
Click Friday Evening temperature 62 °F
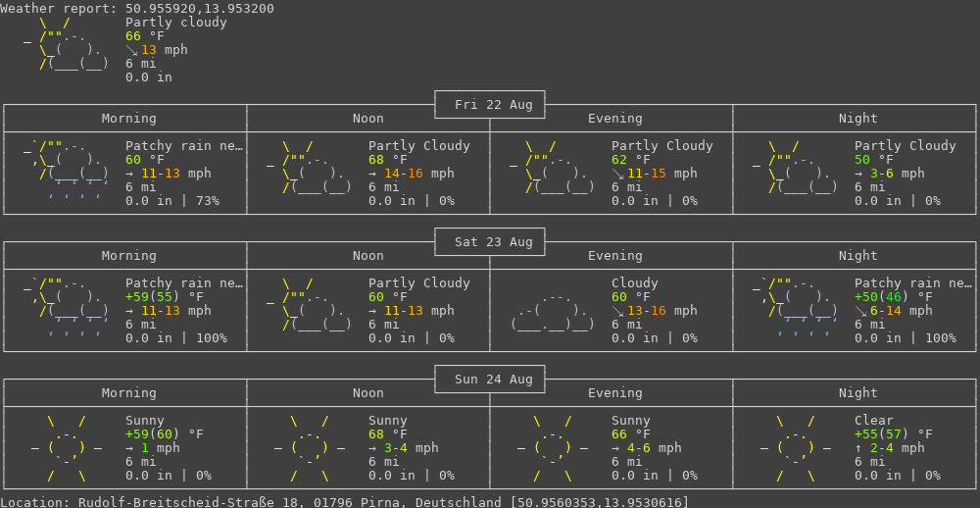(x=631, y=160)
